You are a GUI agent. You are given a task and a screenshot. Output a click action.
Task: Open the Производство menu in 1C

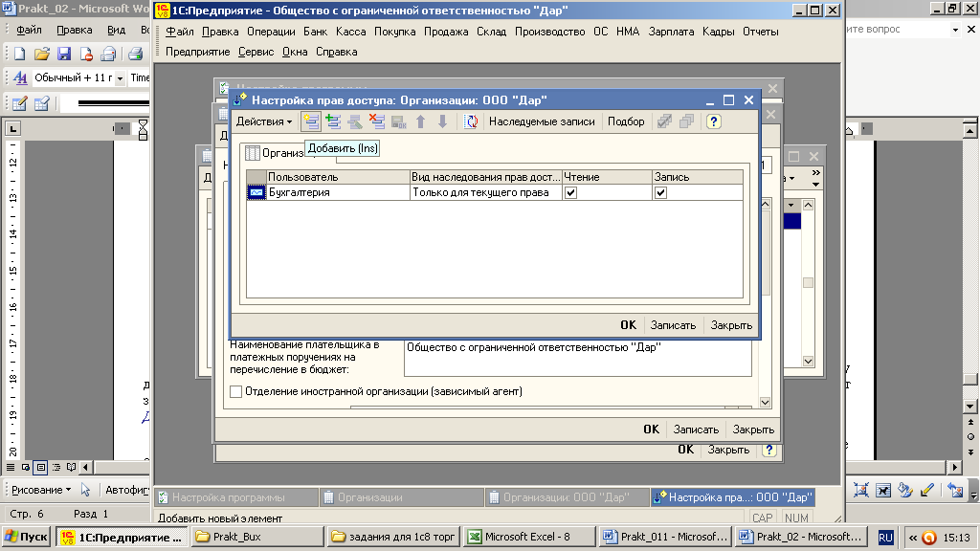coord(550,32)
